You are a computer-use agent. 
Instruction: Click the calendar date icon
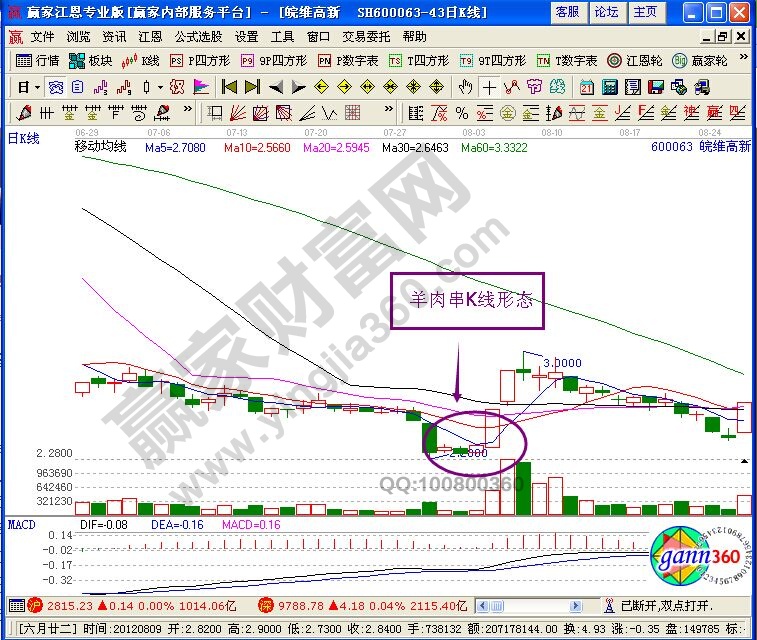click(x=588, y=87)
